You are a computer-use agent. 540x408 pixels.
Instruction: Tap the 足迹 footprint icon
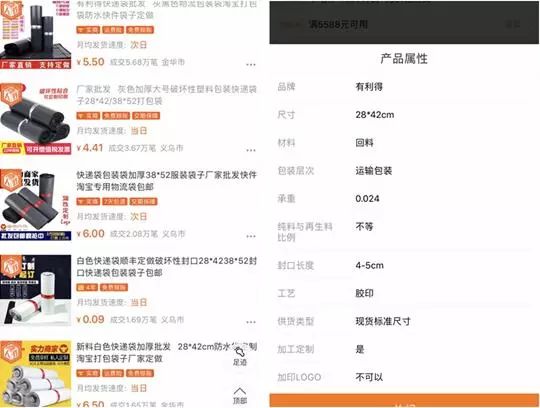[240, 357]
